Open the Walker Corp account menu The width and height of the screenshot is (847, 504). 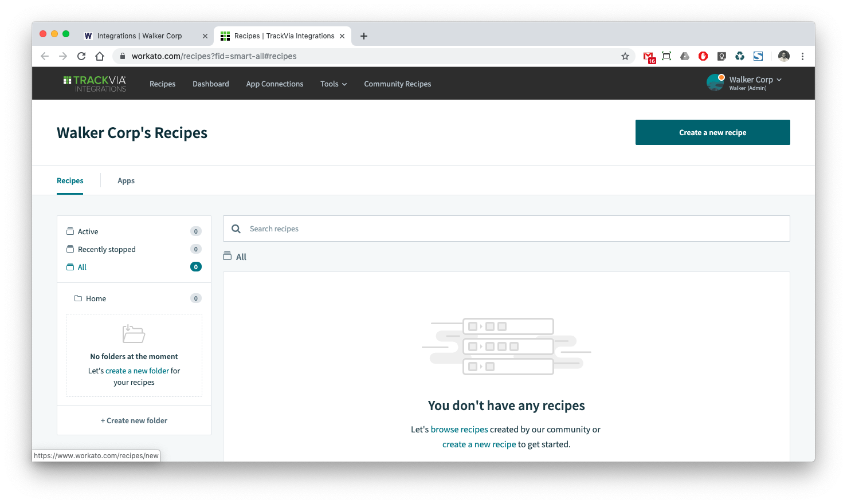coord(755,82)
